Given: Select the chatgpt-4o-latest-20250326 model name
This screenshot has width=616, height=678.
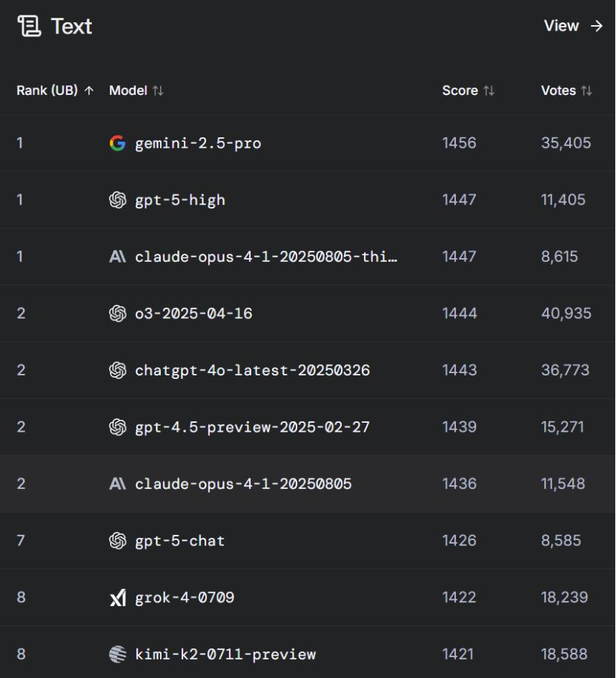Looking at the screenshot, I should 252,370.
